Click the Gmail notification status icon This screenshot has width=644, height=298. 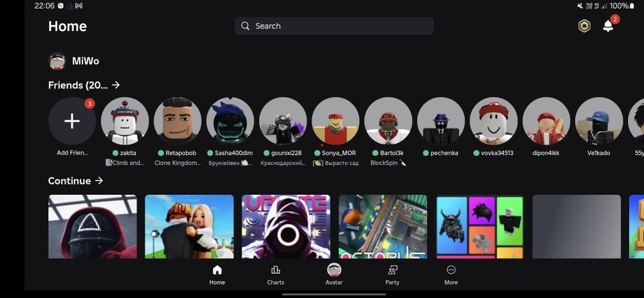79,6
